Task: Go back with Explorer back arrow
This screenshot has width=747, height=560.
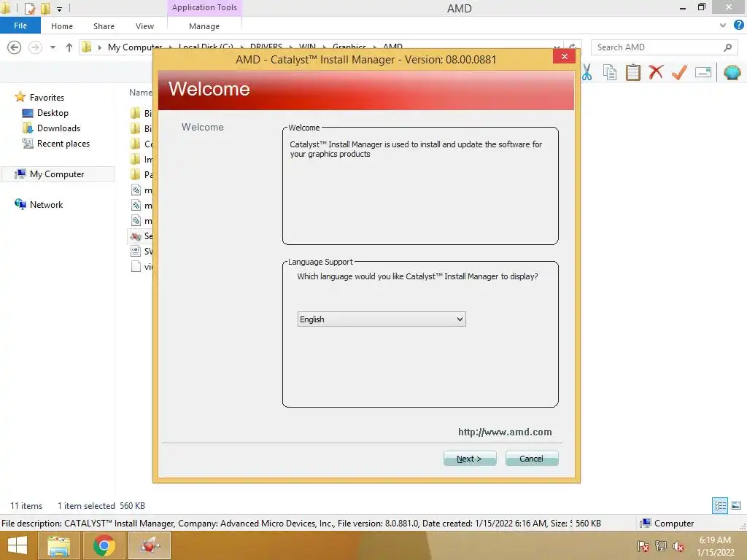Action: [15, 47]
